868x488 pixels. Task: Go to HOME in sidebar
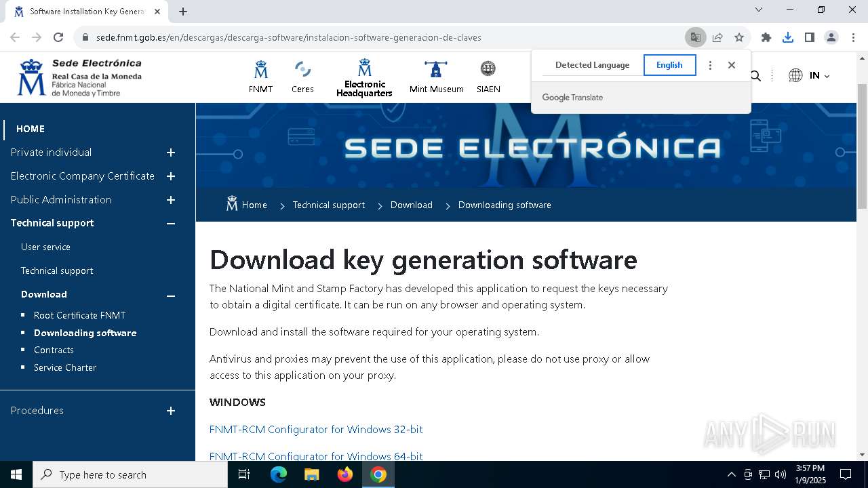click(x=31, y=129)
